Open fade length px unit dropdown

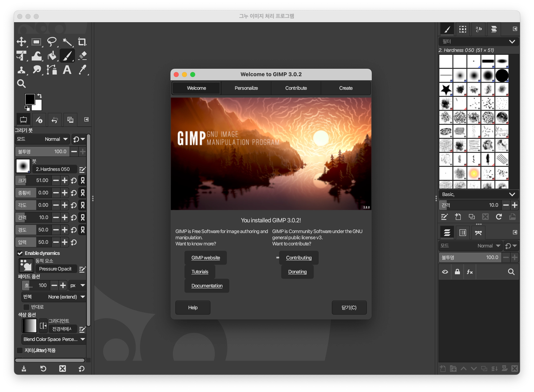coord(77,286)
